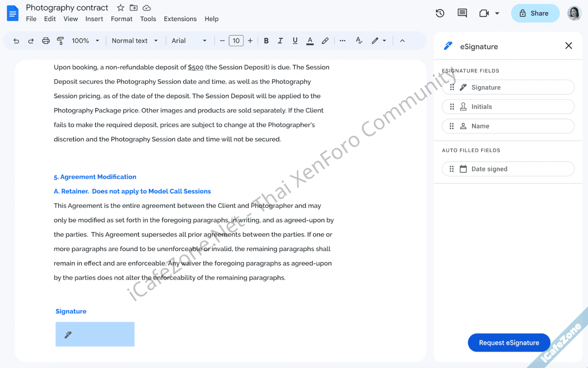
Task: Click the font size input field
Action: click(236, 41)
